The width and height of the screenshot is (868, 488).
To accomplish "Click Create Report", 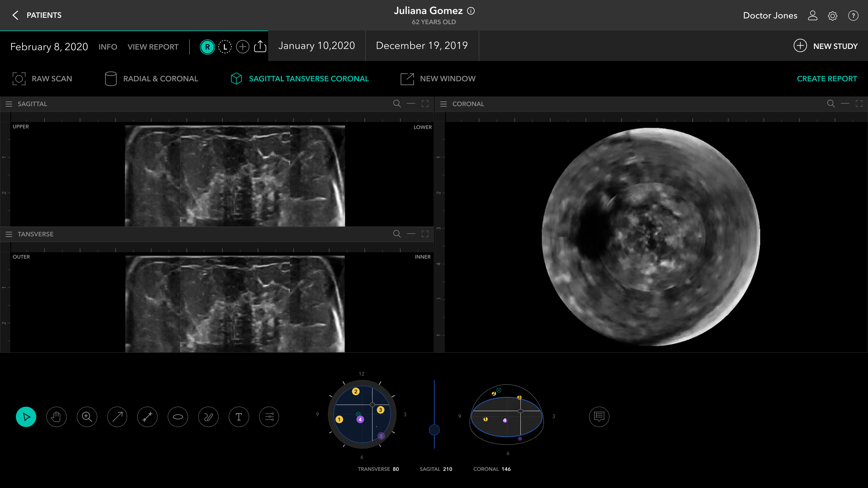I will point(827,79).
